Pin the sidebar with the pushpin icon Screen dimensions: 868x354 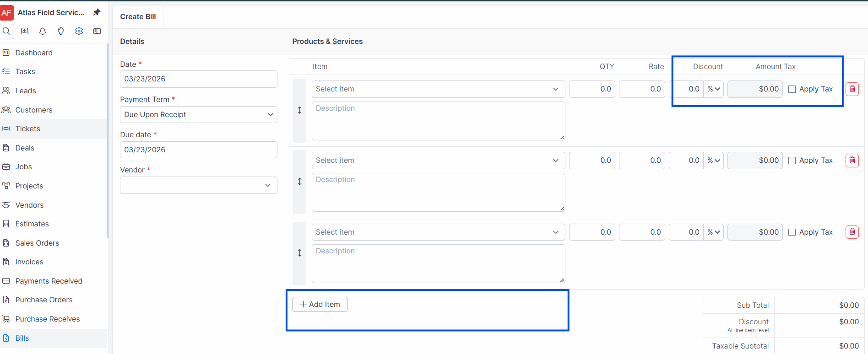coord(97,12)
